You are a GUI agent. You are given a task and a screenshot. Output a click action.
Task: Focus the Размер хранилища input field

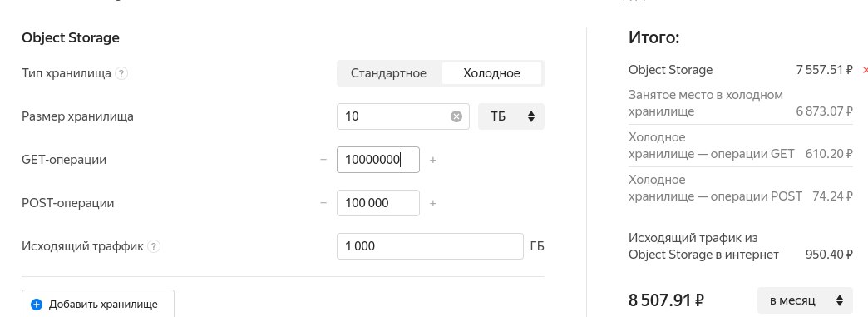[397, 116]
